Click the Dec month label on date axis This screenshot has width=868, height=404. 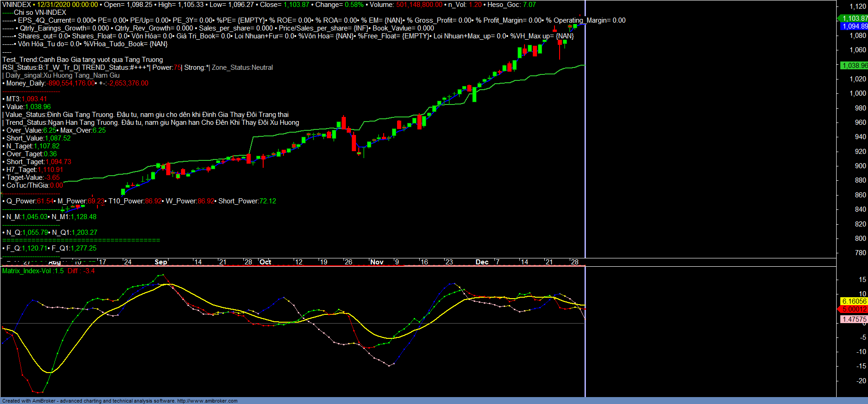coord(482,262)
